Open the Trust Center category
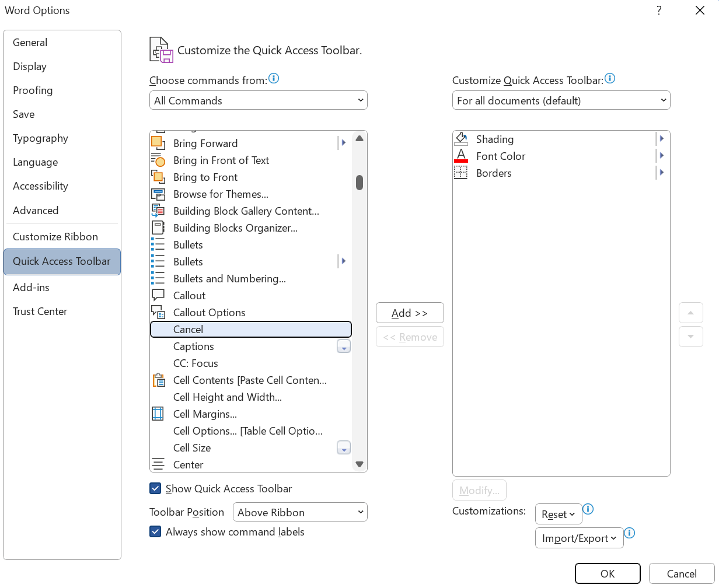Image resolution: width=719 pixels, height=588 pixels. pyautogui.click(x=62, y=311)
